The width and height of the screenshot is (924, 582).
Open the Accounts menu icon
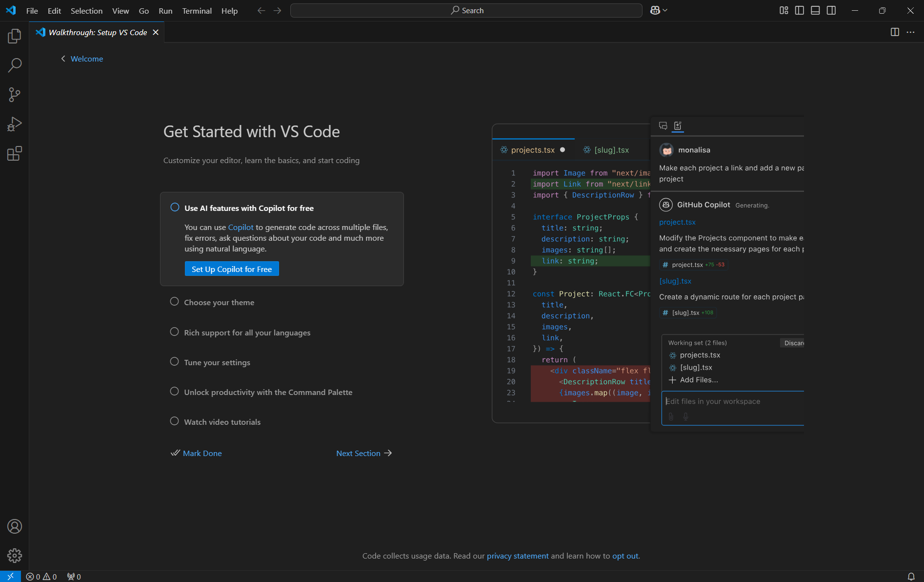(15, 526)
